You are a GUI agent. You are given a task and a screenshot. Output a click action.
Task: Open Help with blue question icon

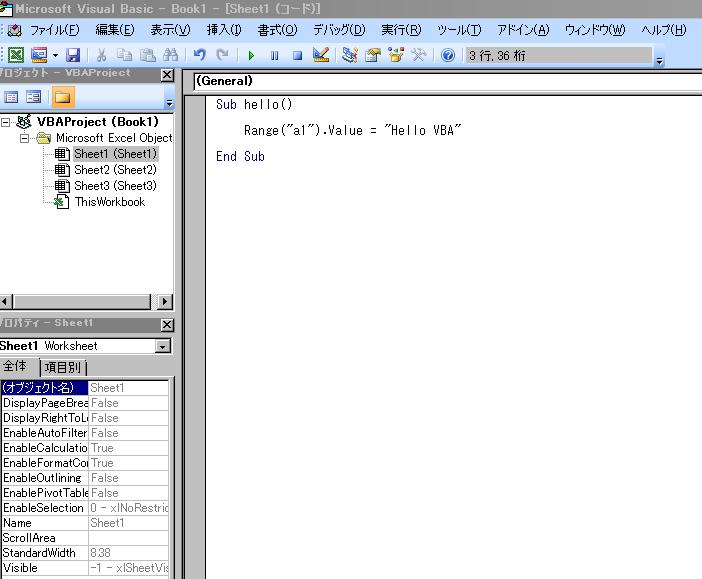coord(448,55)
